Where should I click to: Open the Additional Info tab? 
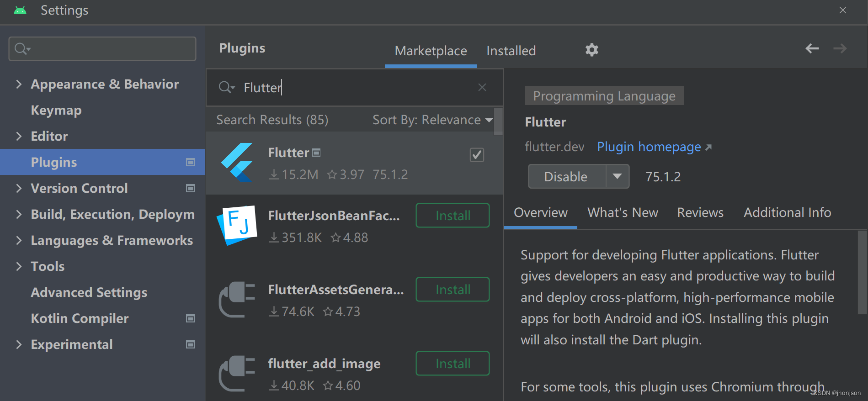(x=787, y=212)
